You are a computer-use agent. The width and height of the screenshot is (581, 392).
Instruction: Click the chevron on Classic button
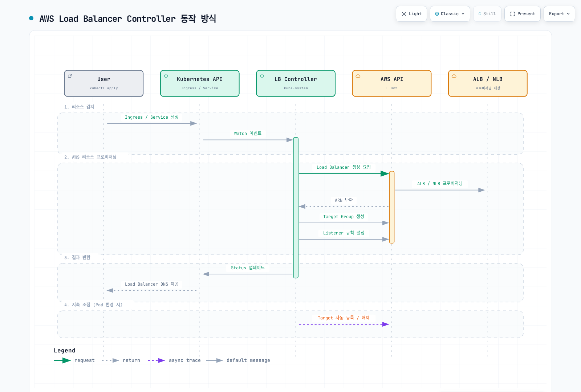pyautogui.click(x=463, y=14)
